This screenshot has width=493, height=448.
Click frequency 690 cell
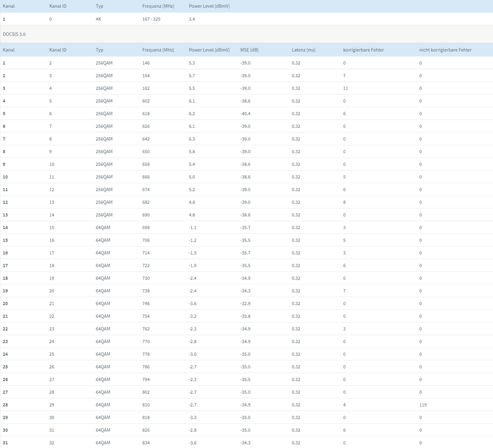point(146,215)
